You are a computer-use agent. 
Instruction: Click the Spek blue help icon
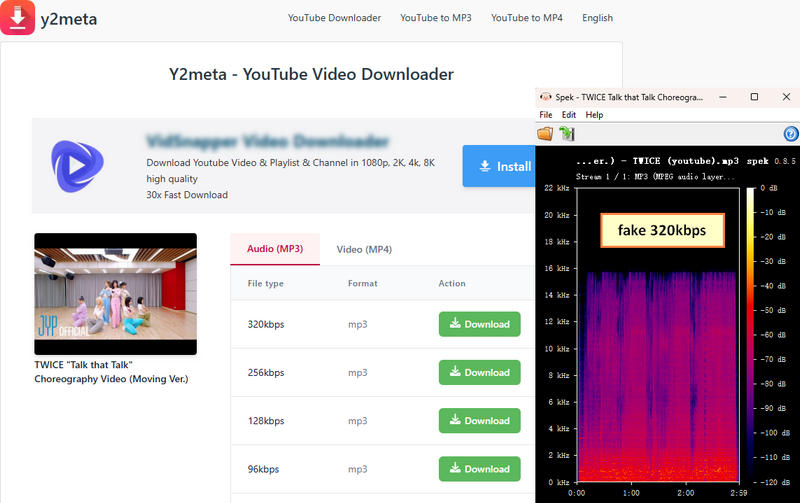point(791,134)
